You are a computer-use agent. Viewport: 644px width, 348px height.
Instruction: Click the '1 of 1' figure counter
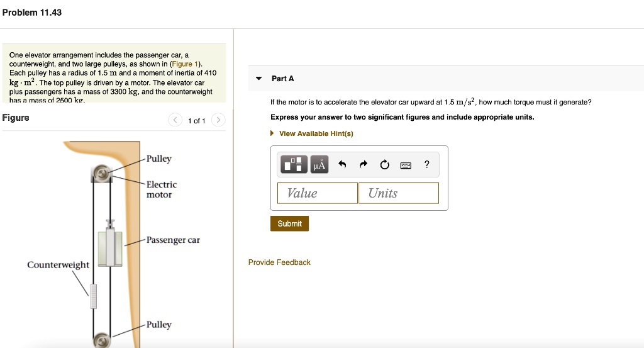(x=197, y=121)
